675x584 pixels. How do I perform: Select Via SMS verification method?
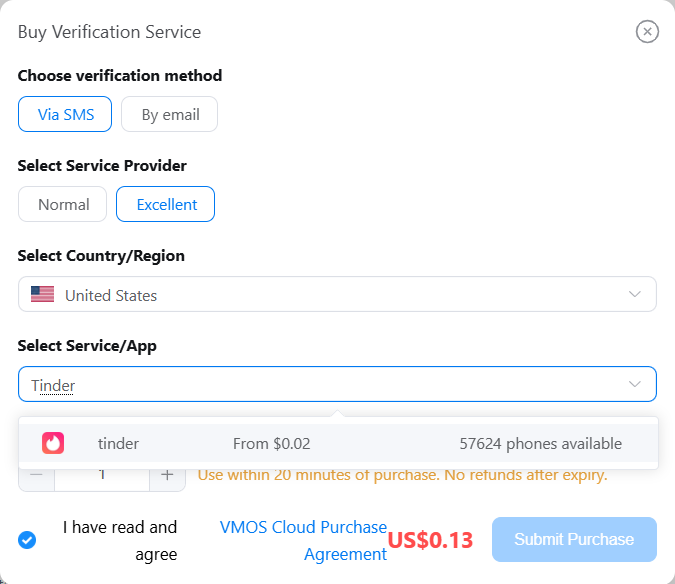pyautogui.click(x=65, y=114)
